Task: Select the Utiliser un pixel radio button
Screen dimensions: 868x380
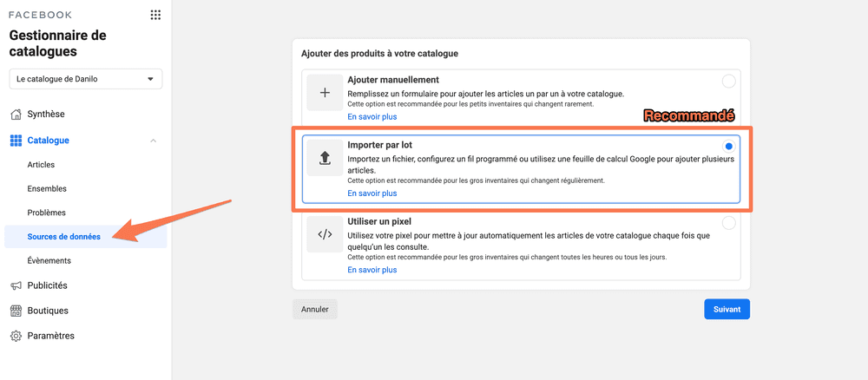Action: (x=728, y=223)
